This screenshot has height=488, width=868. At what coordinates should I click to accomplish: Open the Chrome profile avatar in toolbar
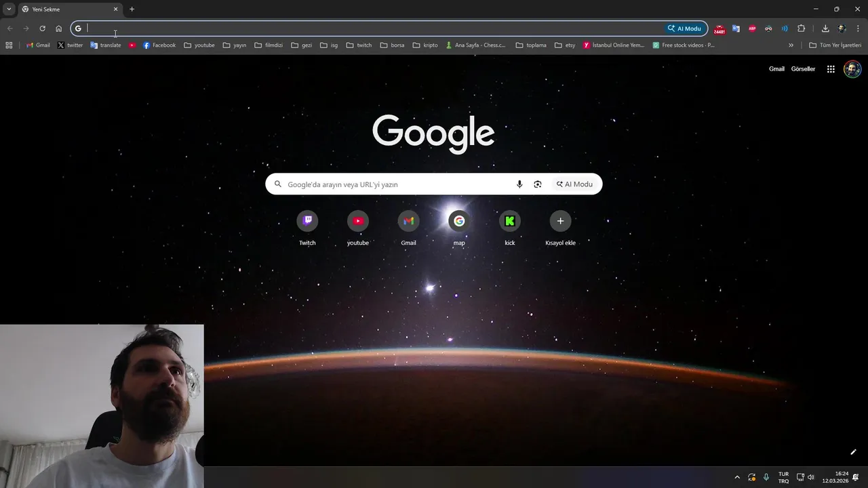coord(842,28)
